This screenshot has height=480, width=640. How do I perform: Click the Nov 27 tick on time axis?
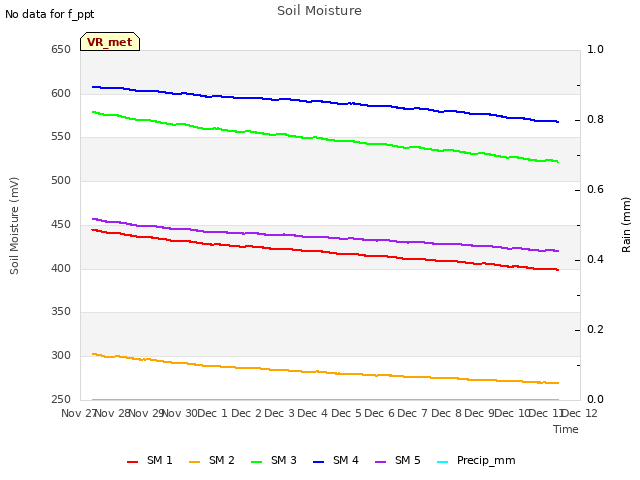tap(79, 413)
